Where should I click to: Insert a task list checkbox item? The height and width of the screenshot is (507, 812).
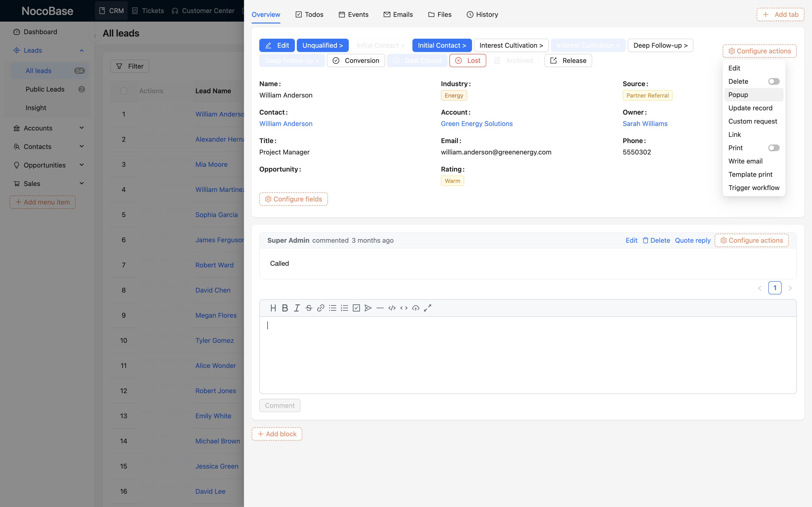tap(356, 308)
